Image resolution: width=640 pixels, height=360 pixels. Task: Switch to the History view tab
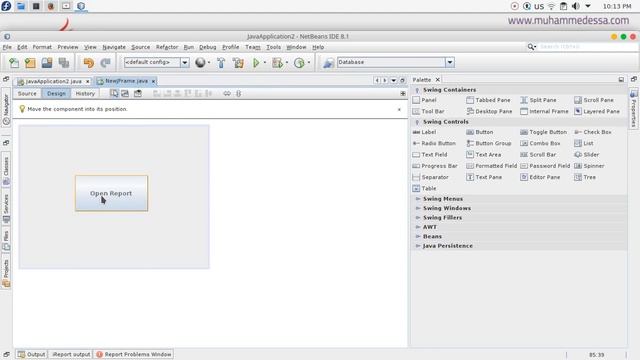coord(85,93)
